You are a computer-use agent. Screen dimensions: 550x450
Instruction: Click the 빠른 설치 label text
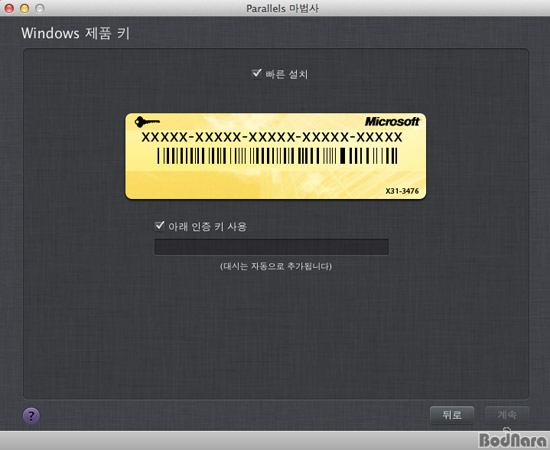pos(287,74)
